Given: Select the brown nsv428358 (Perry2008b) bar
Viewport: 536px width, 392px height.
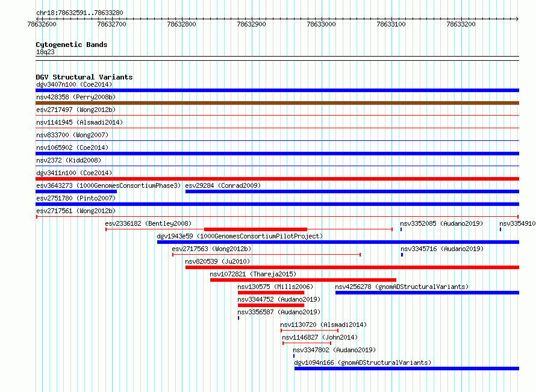Looking at the screenshot, I should pyautogui.click(x=277, y=103).
